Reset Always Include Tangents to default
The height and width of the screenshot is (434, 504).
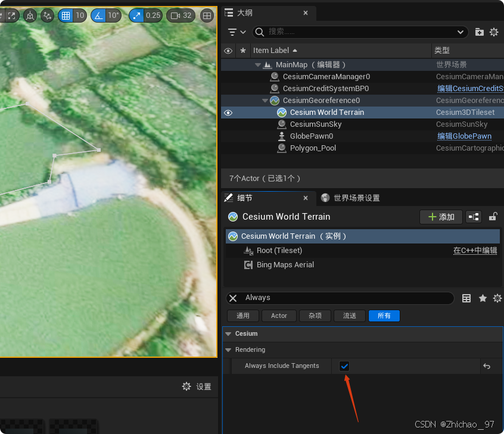487,366
